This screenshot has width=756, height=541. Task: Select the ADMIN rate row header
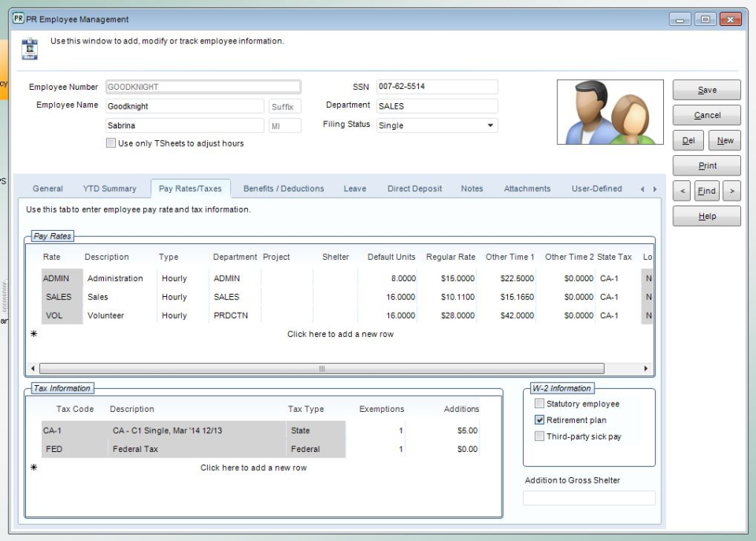point(61,278)
